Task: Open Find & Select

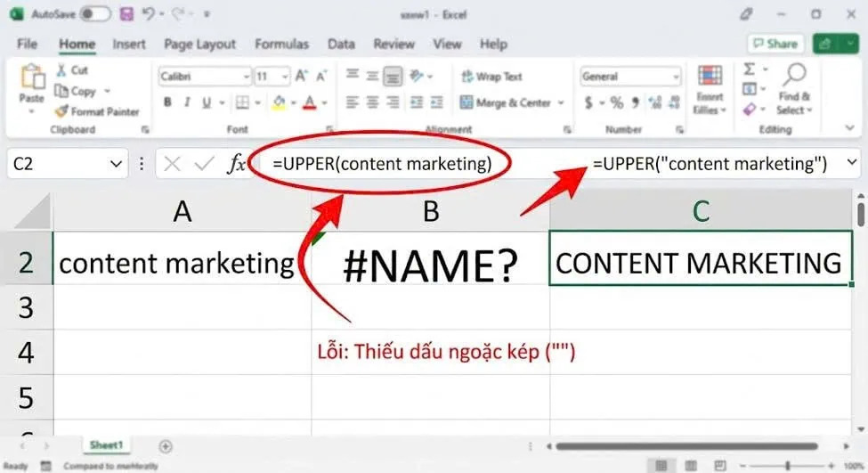Action: 794,88
